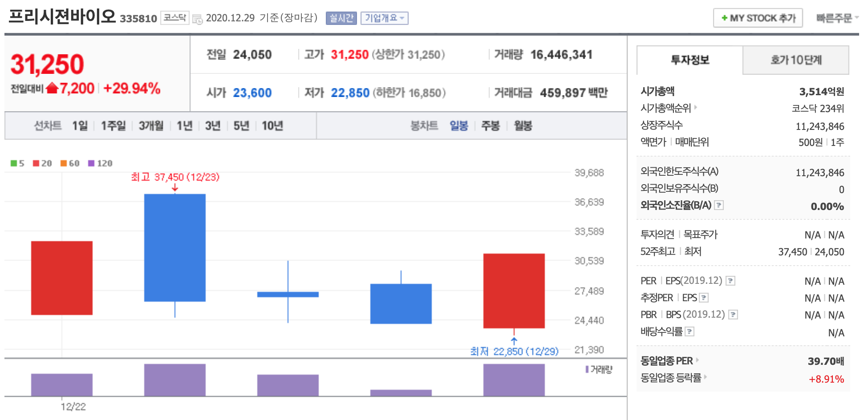Open the 동일업종 PER link
868x420 pixels.
pyautogui.click(x=669, y=361)
